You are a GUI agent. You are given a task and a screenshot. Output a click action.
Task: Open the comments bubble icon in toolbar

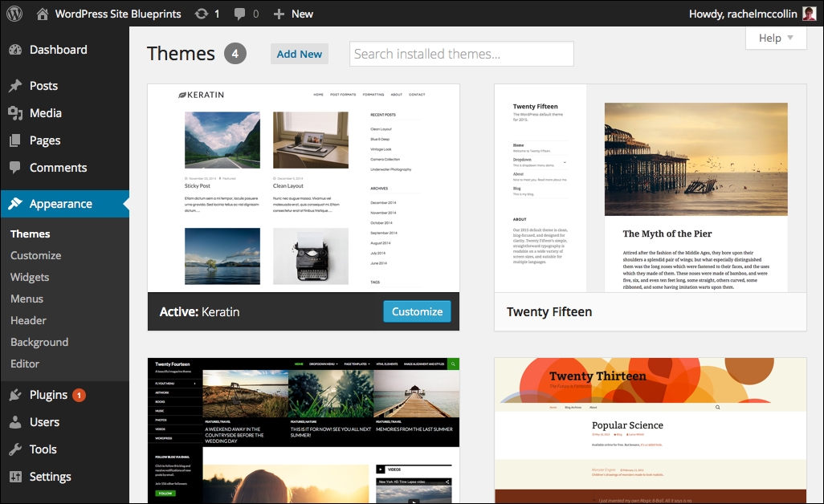click(239, 14)
